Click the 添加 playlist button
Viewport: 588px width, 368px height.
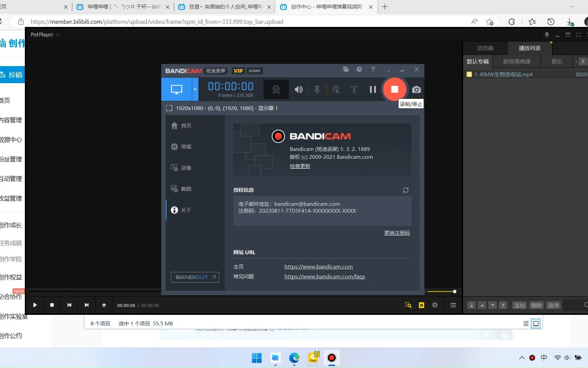click(x=520, y=305)
